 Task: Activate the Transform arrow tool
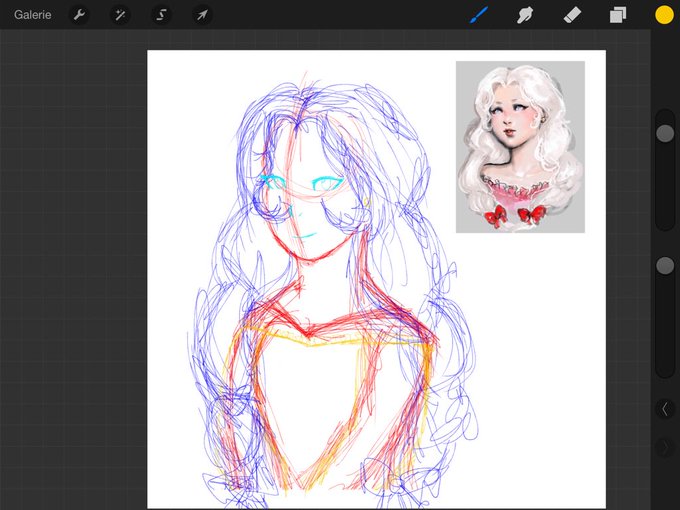pyautogui.click(x=202, y=15)
